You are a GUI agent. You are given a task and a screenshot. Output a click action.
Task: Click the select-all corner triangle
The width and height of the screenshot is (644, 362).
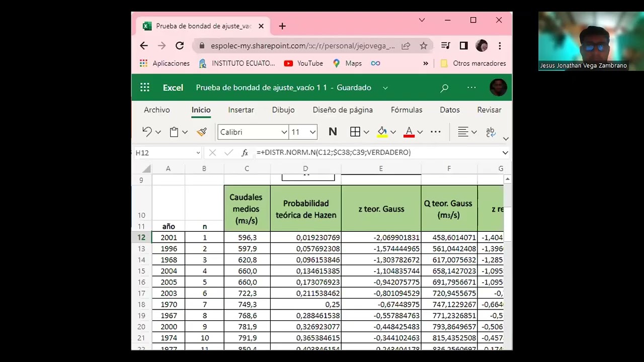pos(146,169)
